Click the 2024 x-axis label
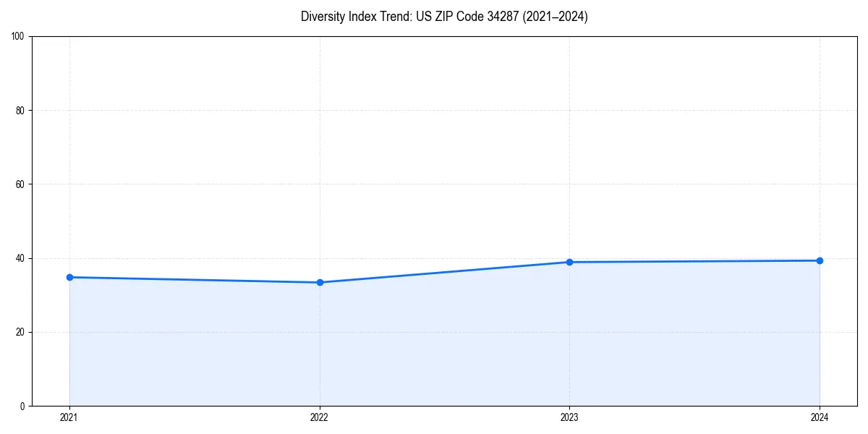The image size is (868, 434). [x=820, y=417]
